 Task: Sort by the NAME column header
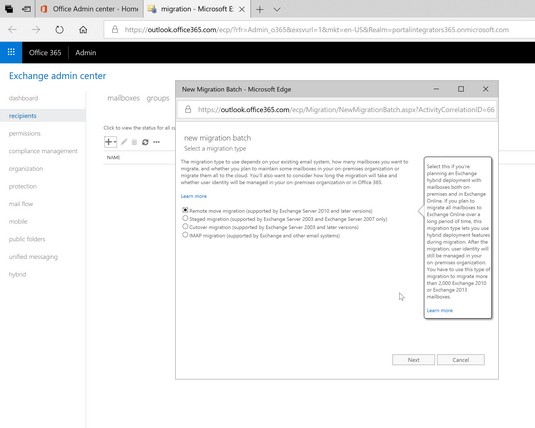tap(113, 157)
